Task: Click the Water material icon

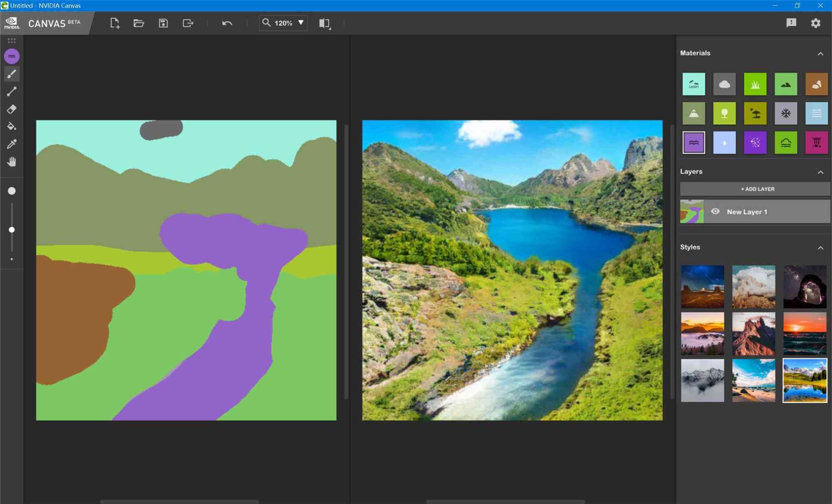Action: (693, 142)
